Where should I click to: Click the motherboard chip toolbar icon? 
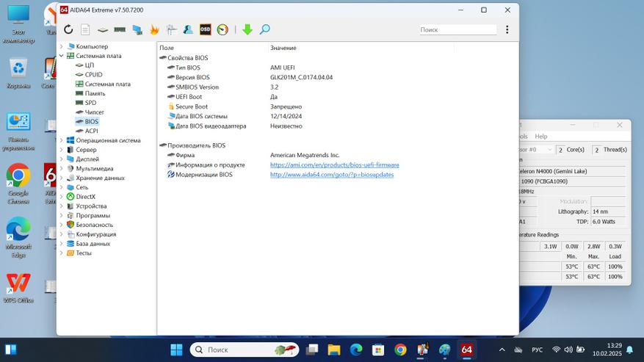pos(103,30)
